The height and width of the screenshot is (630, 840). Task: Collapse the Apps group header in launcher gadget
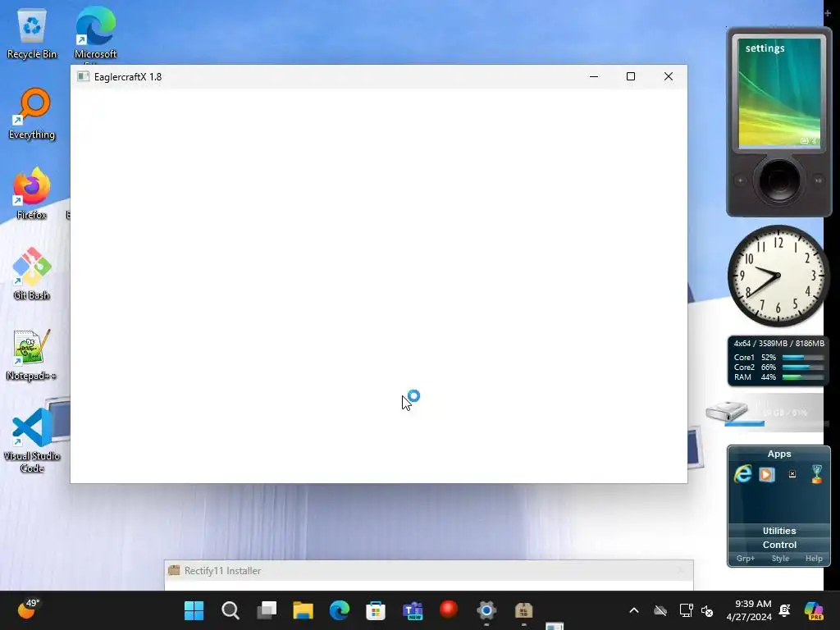click(779, 454)
